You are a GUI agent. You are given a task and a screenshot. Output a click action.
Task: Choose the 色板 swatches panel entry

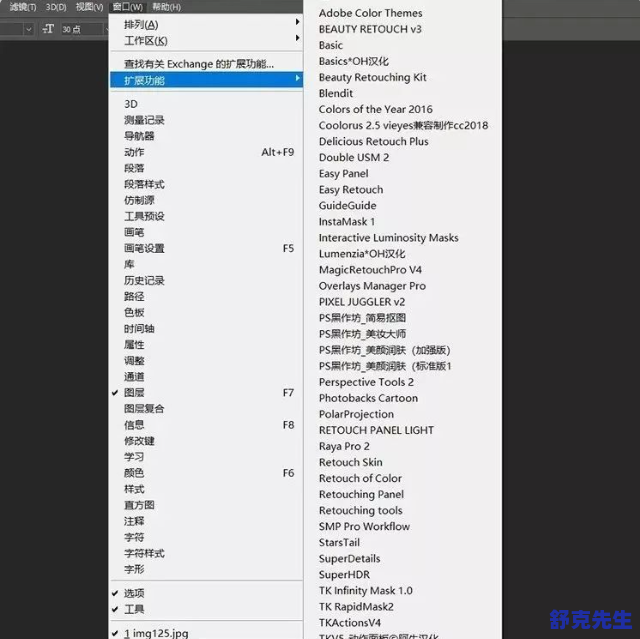pos(134,312)
